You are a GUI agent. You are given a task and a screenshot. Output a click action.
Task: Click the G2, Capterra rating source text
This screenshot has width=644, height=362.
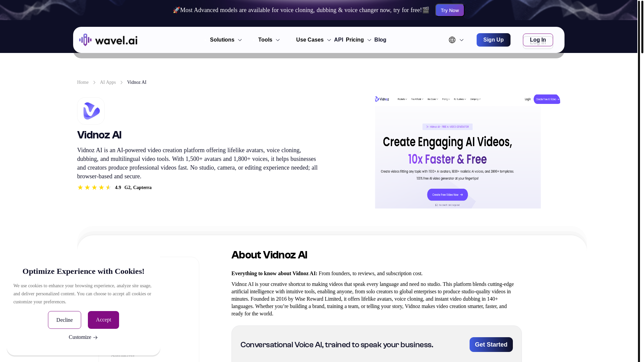click(138, 188)
